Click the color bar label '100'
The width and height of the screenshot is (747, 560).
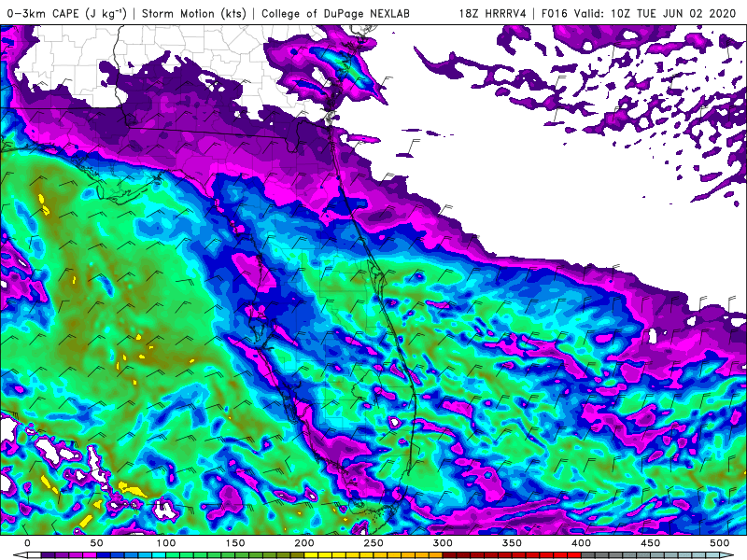[166, 543]
